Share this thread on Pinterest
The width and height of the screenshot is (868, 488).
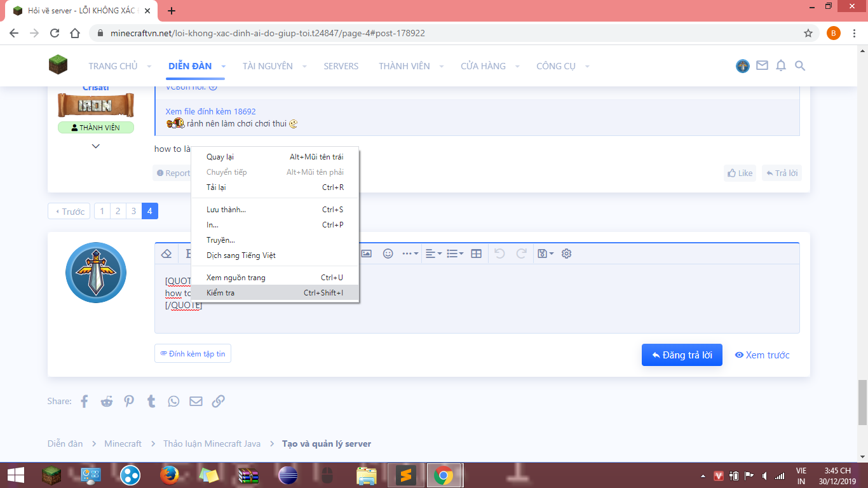click(x=129, y=401)
